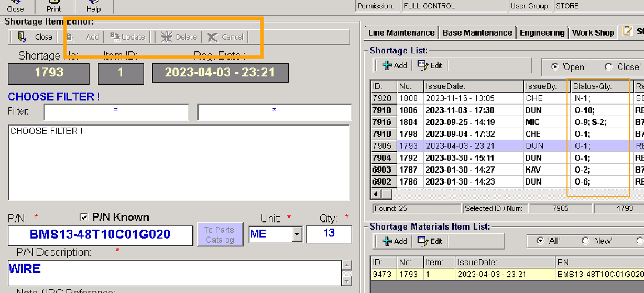This screenshot has height=293, width=644.
Task: Click the Item ID field showing 1
Action: [x=121, y=73]
